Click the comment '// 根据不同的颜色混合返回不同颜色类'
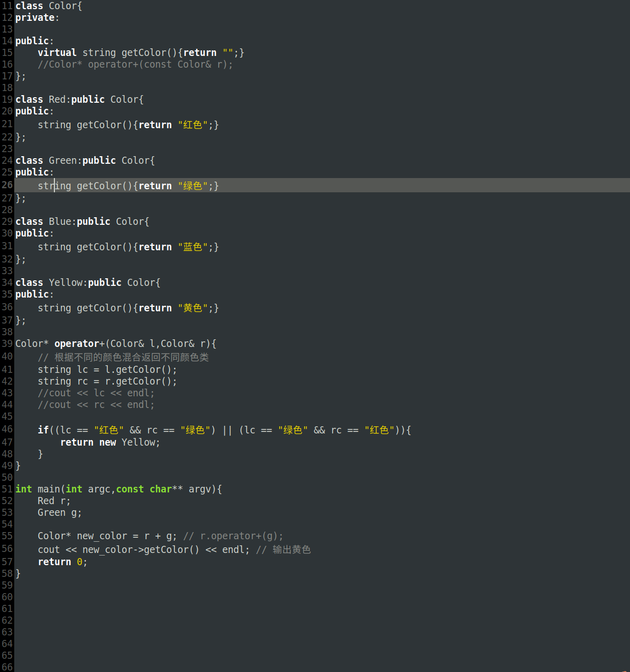This screenshot has width=630, height=672. click(123, 358)
